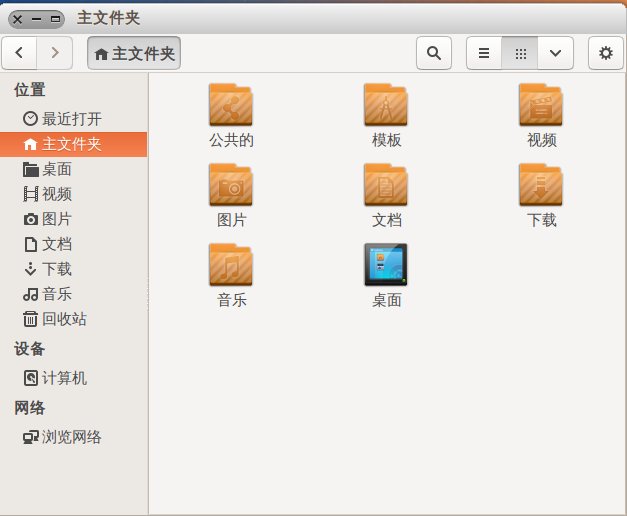
Task: Click the 公共的 folder name label
Action: (231, 140)
